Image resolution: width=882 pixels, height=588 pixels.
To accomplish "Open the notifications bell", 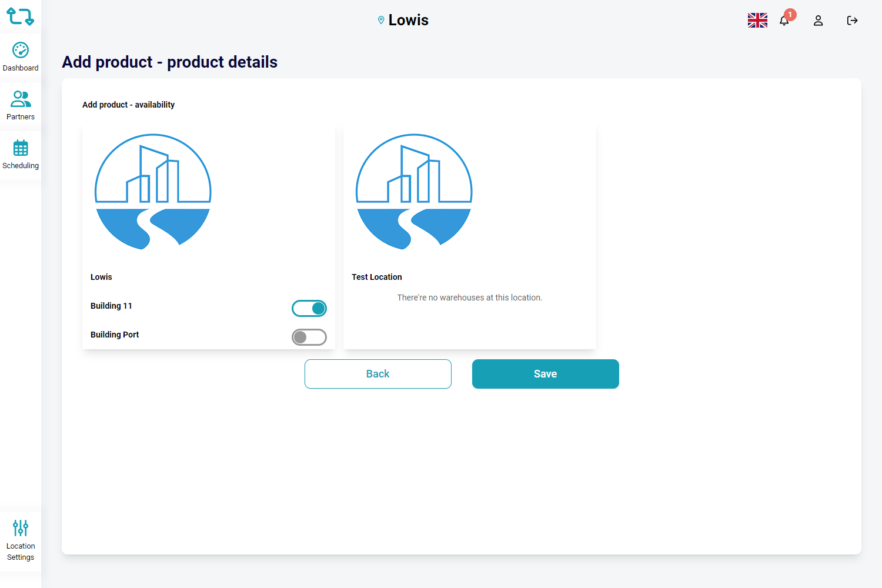I will [x=784, y=21].
